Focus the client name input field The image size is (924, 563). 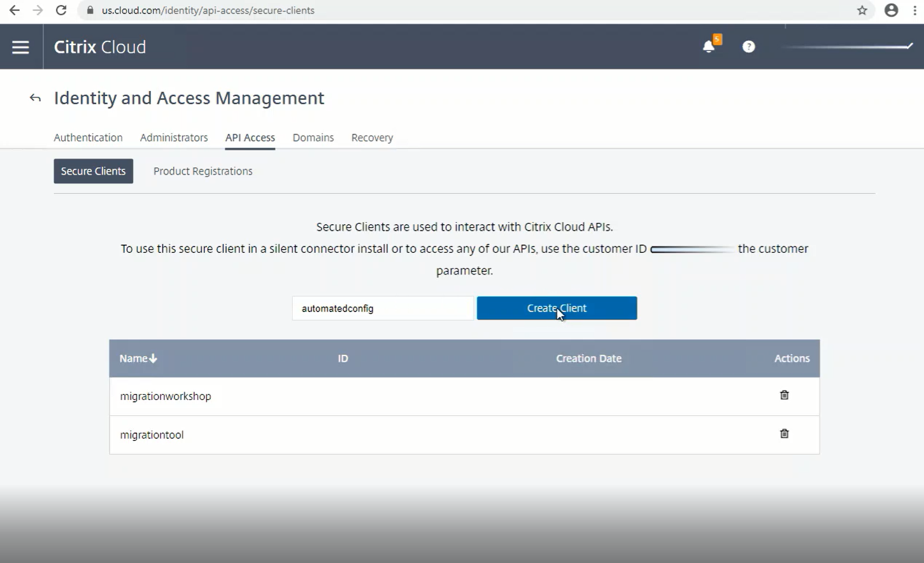(x=383, y=308)
